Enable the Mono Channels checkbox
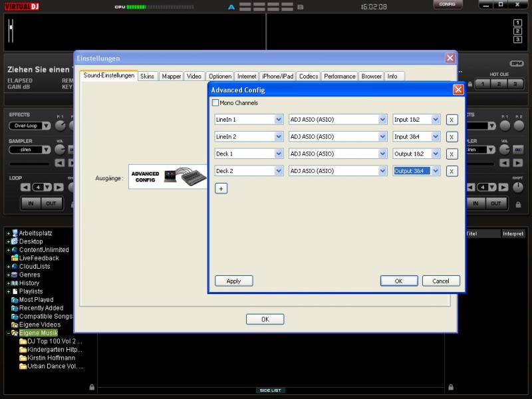Image resolution: width=532 pixels, height=399 pixels. 215,102
